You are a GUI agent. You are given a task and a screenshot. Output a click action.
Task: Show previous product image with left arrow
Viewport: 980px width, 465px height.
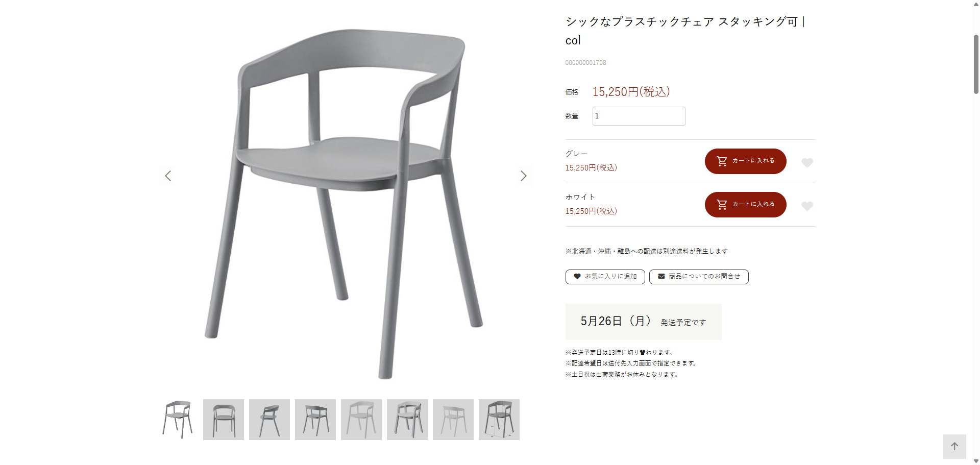[168, 176]
